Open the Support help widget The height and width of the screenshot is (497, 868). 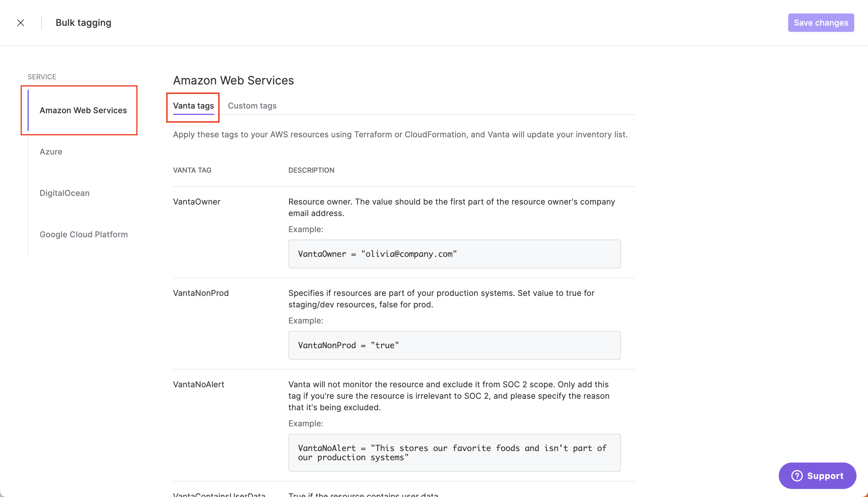coord(817,475)
